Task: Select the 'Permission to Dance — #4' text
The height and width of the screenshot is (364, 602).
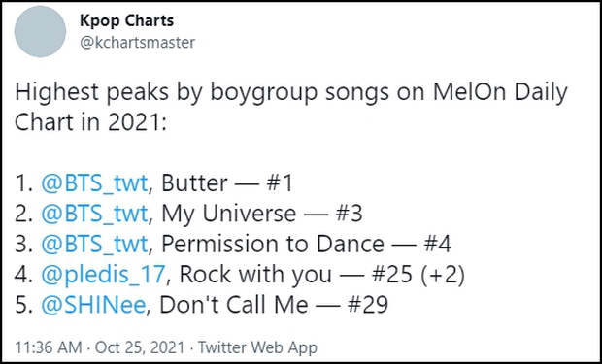Action: 306,245
